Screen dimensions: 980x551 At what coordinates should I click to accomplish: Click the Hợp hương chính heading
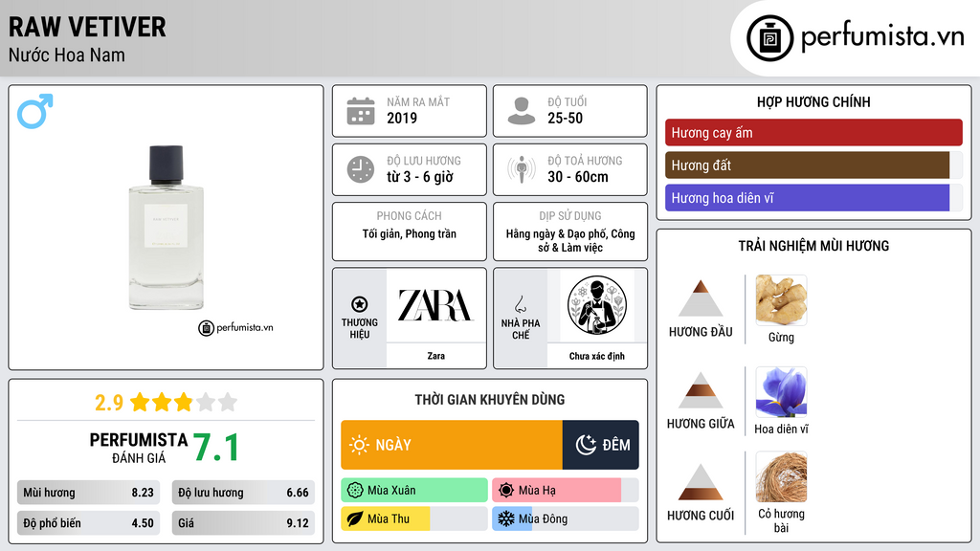pyautogui.click(x=813, y=101)
